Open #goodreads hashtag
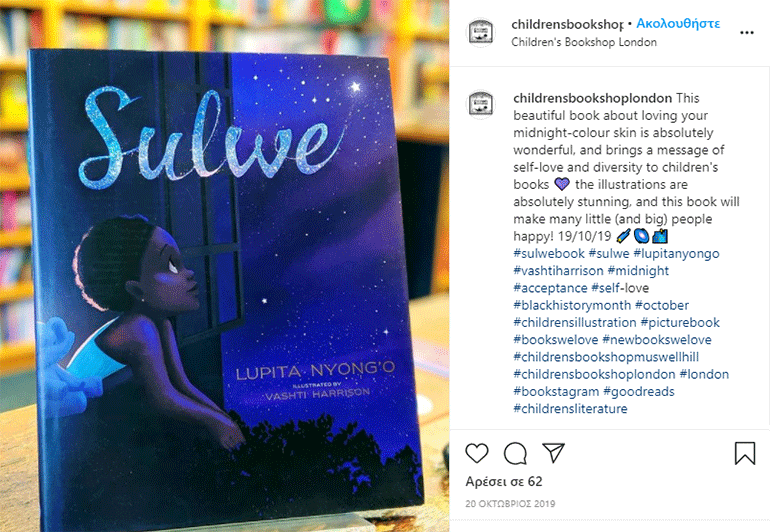This screenshot has height=532, width=770. coord(639,392)
